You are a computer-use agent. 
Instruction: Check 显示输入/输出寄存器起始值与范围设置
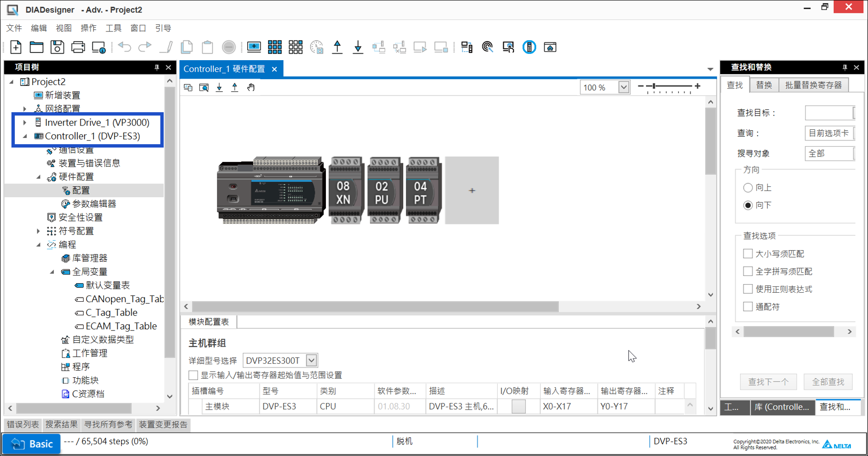pyautogui.click(x=193, y=375)
